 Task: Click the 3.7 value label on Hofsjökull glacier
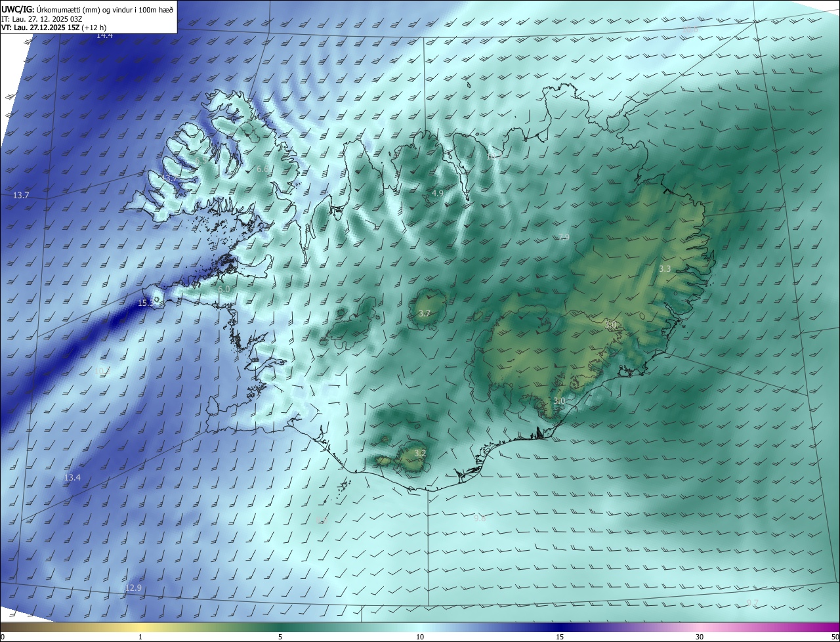(x=424, y=314)
